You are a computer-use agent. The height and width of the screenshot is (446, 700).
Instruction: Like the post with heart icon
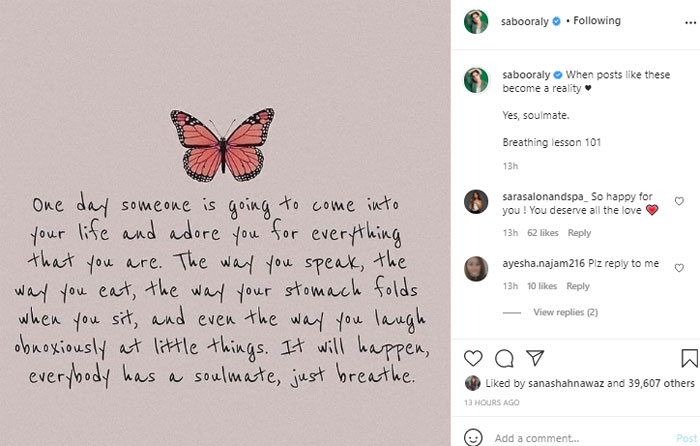coord(475,358)
